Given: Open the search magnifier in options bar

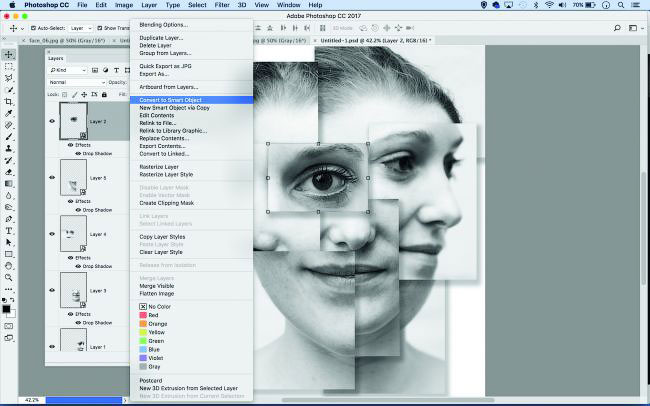Looking at the screenshot, I should (617, 28).
